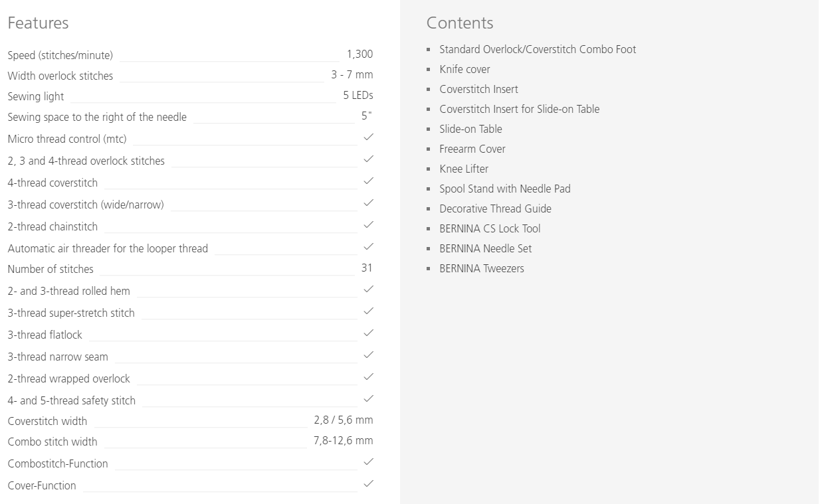Click the Knee Lifter list item
Image resolution: width=820 pixels, height=504 pixels.
(464, 169)
